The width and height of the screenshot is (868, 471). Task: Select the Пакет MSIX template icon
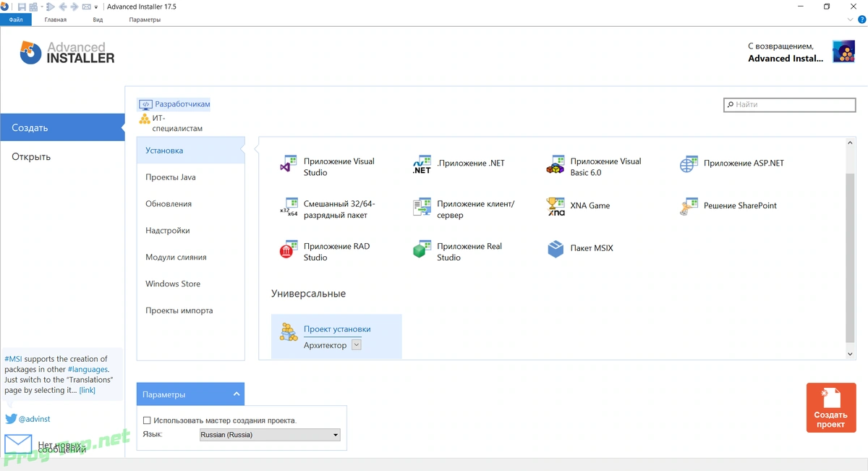(555, 250)
